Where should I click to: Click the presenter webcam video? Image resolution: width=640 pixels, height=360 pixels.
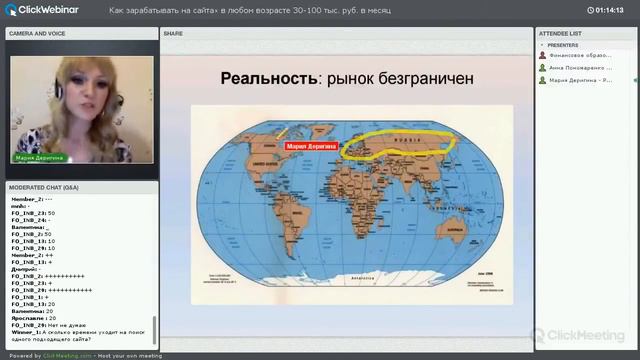[x=82, y=110]
